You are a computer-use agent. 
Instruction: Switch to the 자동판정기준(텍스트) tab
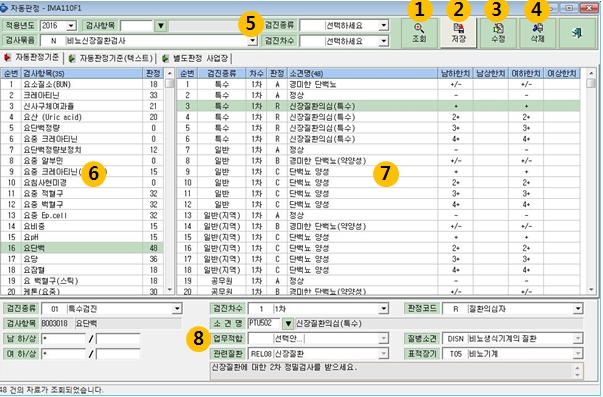pos(111,58)
